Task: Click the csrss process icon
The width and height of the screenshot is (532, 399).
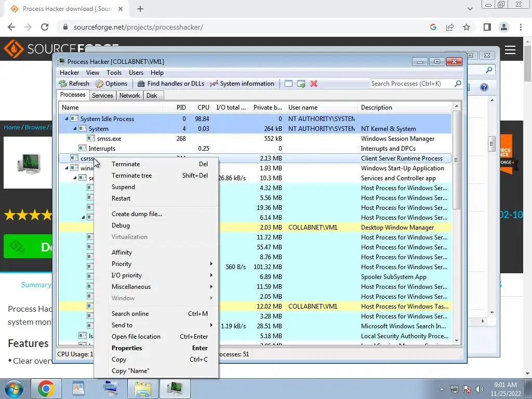Action: click(74, 158)
